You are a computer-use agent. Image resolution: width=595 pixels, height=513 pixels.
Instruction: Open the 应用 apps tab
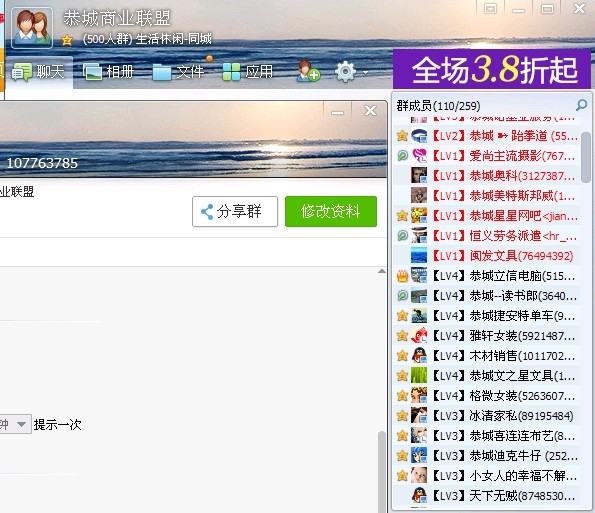248,71
